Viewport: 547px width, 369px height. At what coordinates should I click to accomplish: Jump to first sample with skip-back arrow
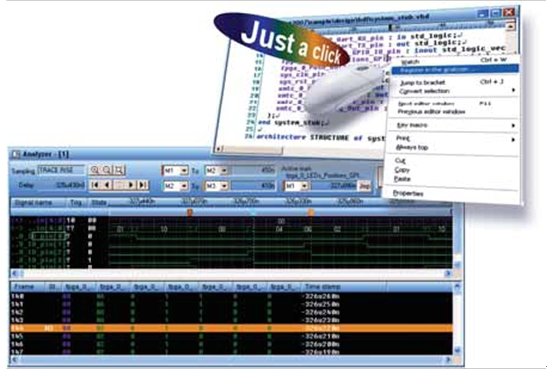click(95, 185)
